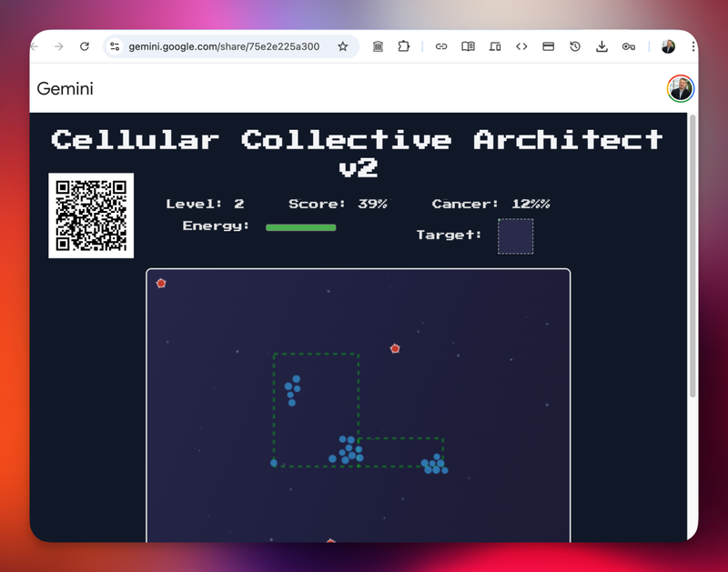The image size is (728, 572).
Task: Click the green Energy bar
Action: (301, 227)
